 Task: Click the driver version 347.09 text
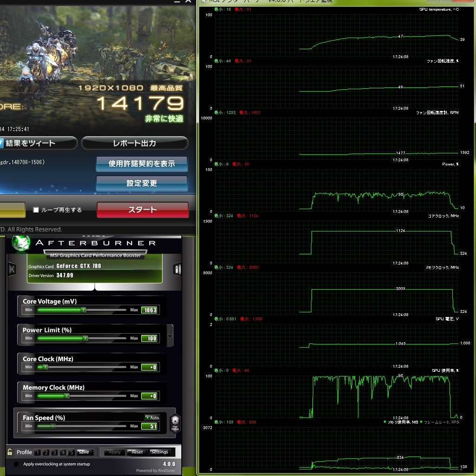point(65,275)
